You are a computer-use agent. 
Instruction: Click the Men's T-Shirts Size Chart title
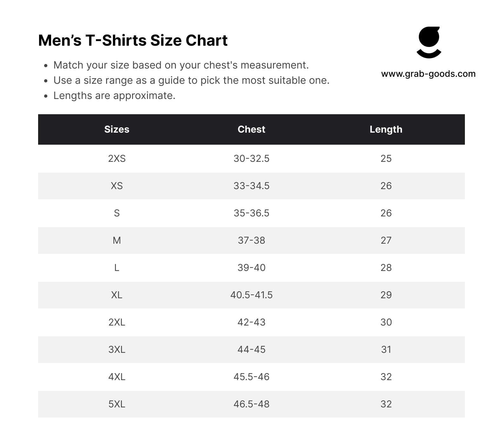click(x=133, y=40)
